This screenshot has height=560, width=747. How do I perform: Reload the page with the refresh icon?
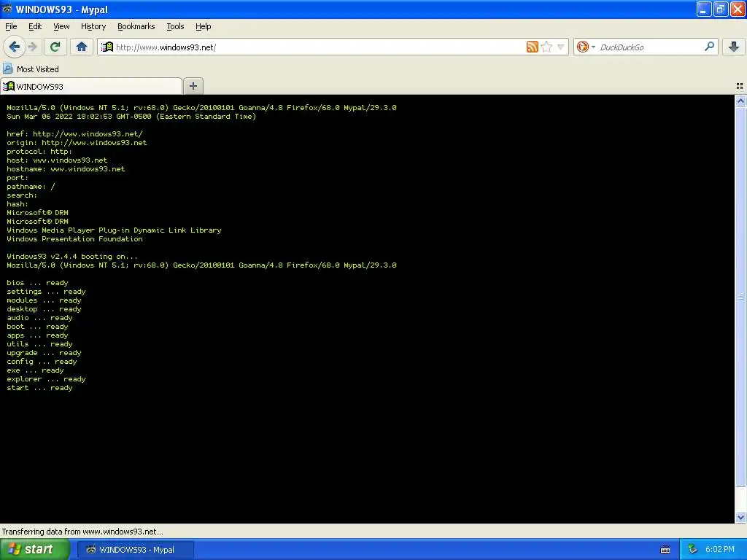point(55,47)
